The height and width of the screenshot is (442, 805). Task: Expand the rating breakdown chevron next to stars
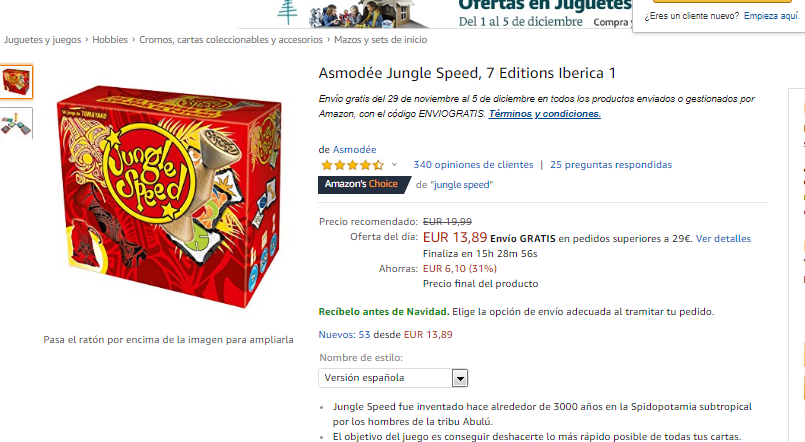pyautogui.click(x=394, y=165)
